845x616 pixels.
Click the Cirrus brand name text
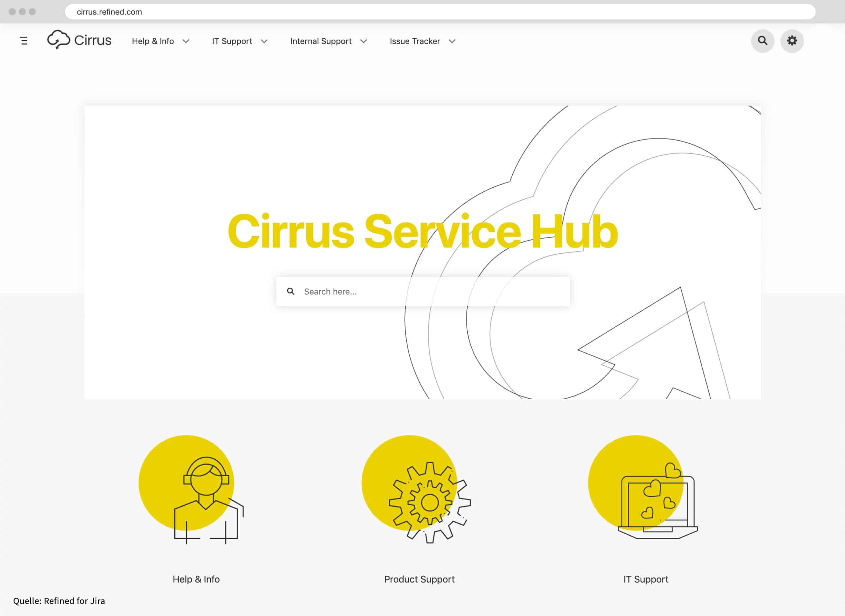(93, 40)
